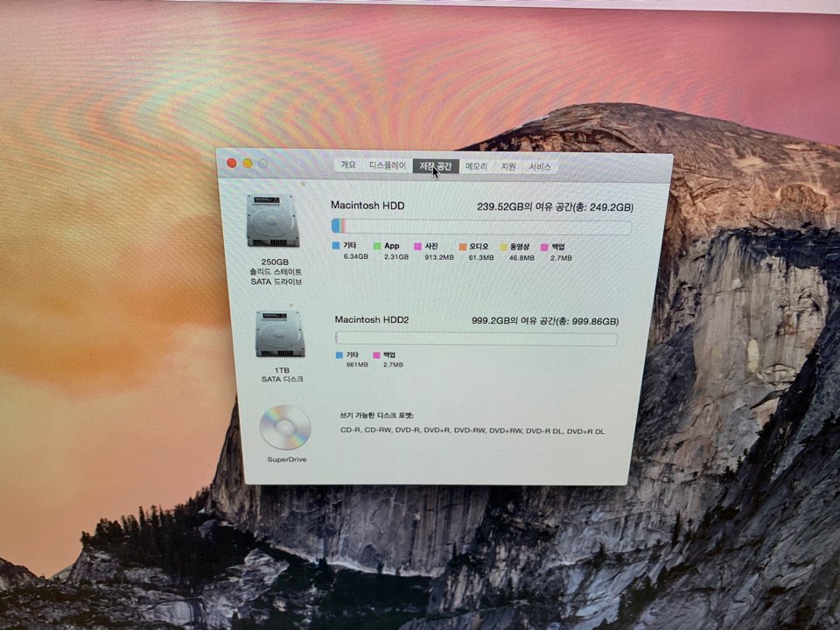Click the SuperDrive disc icon

tap(285, 427)
